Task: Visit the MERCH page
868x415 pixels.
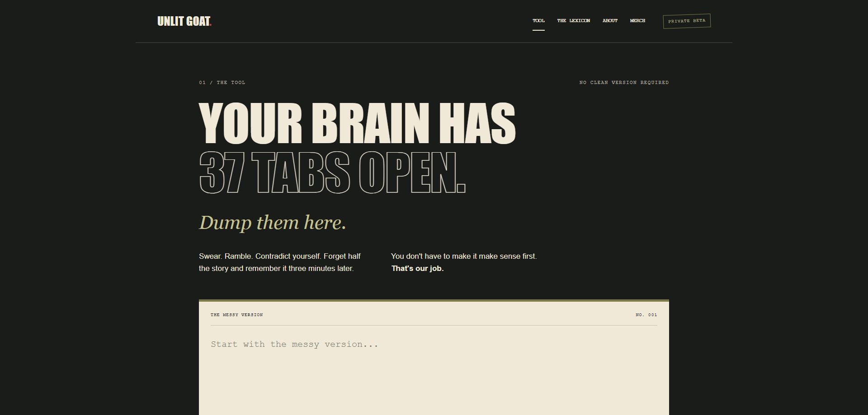Action: point(637,21)
